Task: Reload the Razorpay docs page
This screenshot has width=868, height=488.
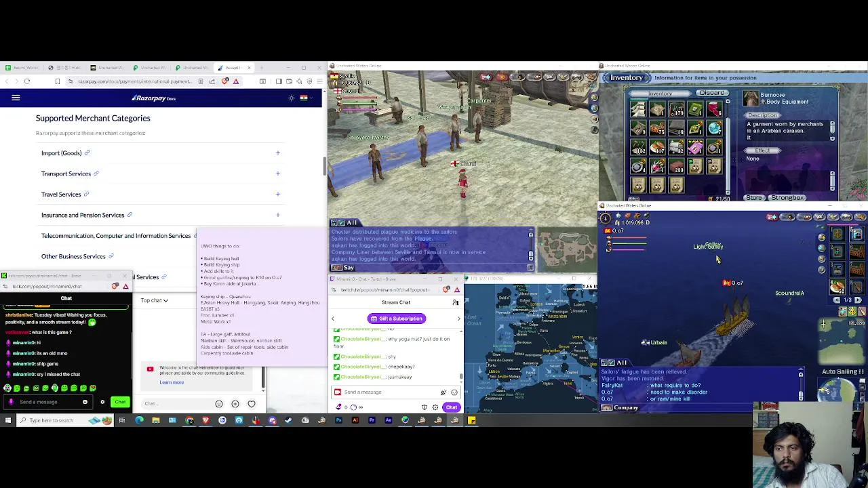Action: click(27, 81)
